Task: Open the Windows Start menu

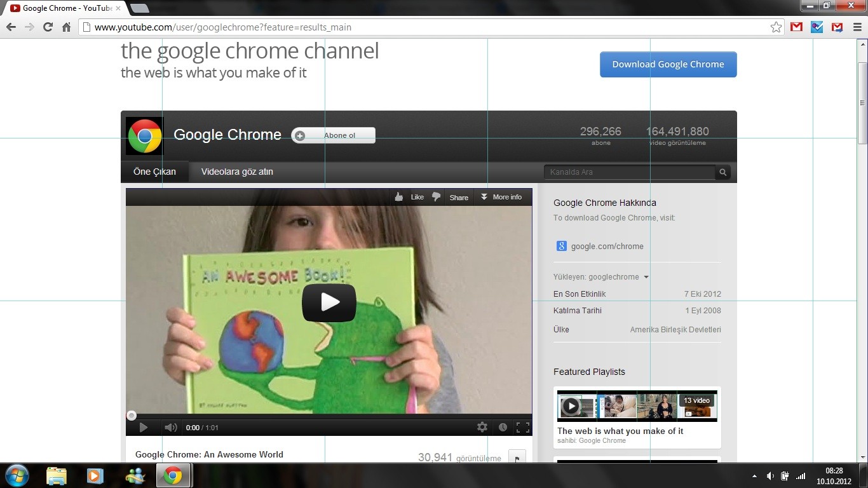Action: coord(17,475)
